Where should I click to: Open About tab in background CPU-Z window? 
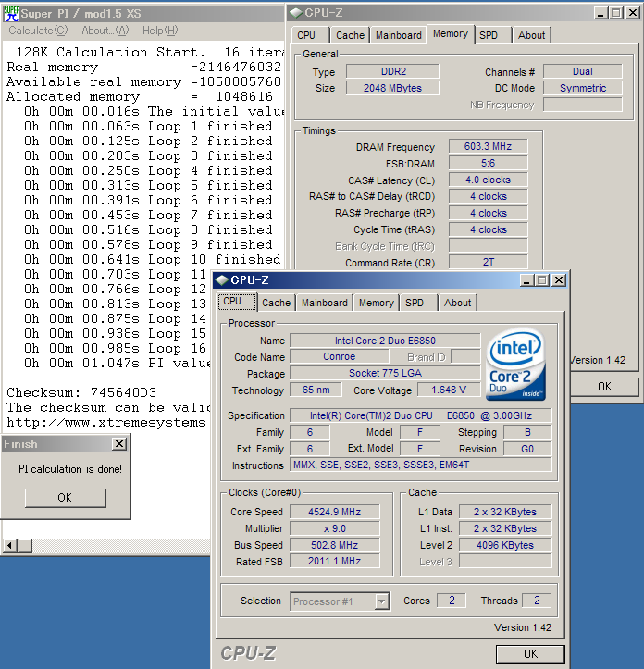point(531,35)
